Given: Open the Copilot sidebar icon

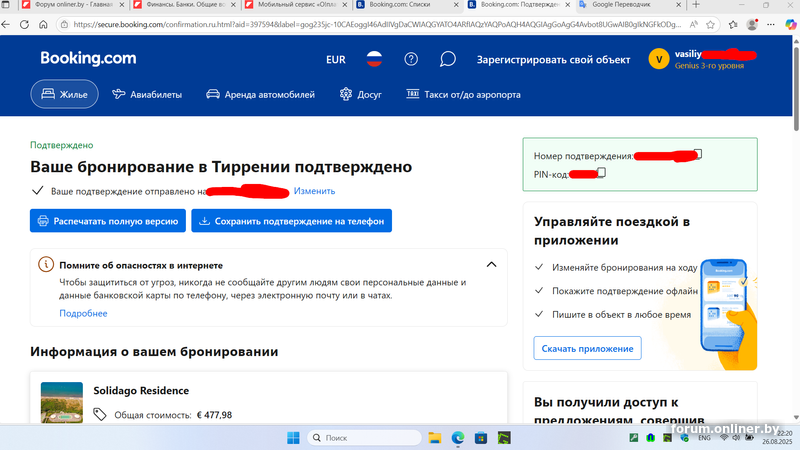Looking at the screenshot, I should click(790, 24).
